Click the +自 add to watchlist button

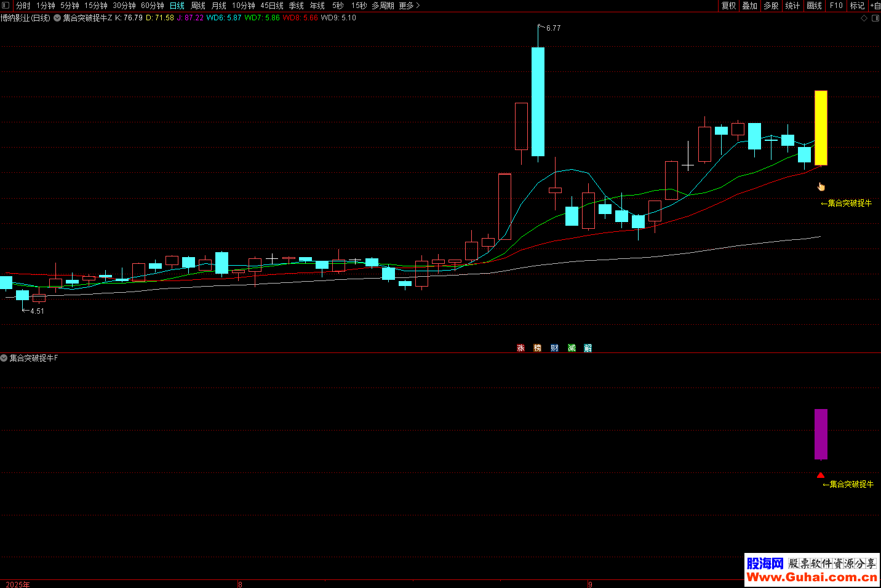875,6
